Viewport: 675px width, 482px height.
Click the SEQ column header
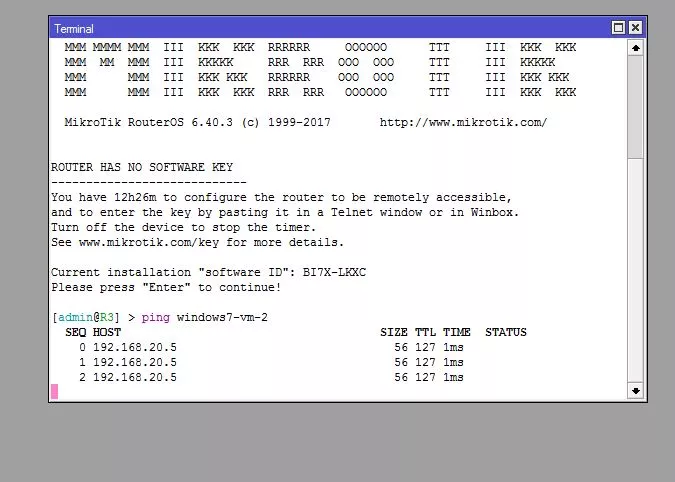(75, 332)
